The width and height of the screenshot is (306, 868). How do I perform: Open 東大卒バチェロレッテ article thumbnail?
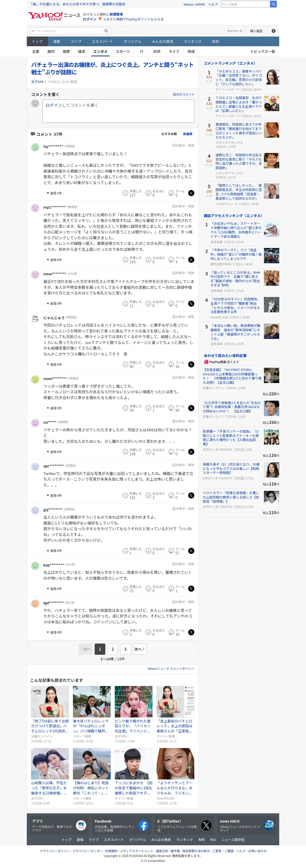pyautogui.click(x=92, y=701)
